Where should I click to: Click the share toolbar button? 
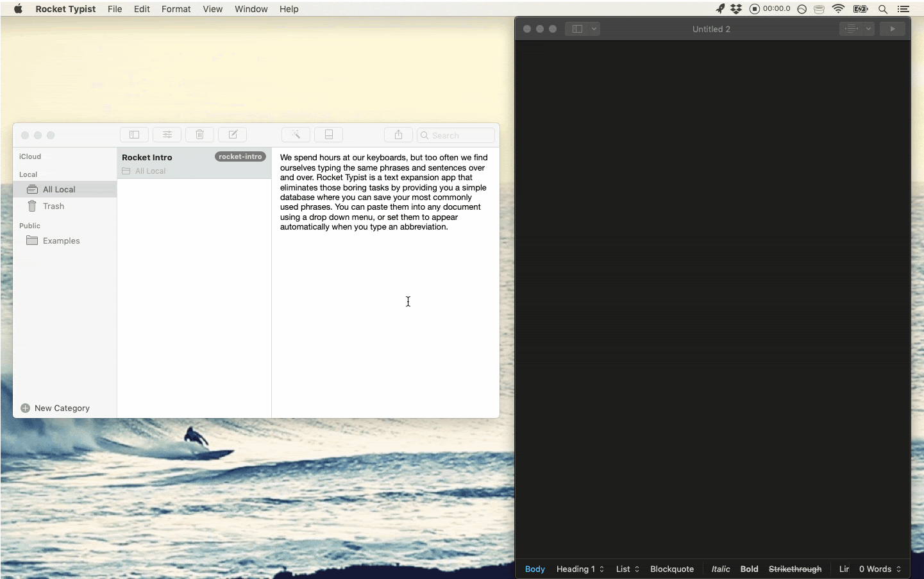[x=398, y=135]
